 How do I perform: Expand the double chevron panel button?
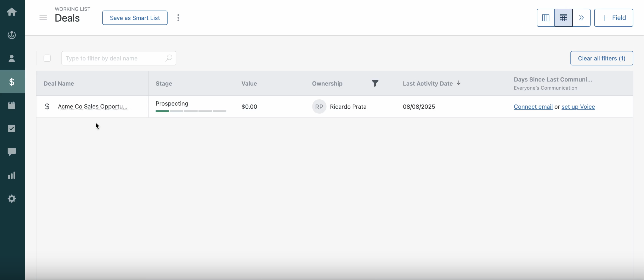point(581,18)
